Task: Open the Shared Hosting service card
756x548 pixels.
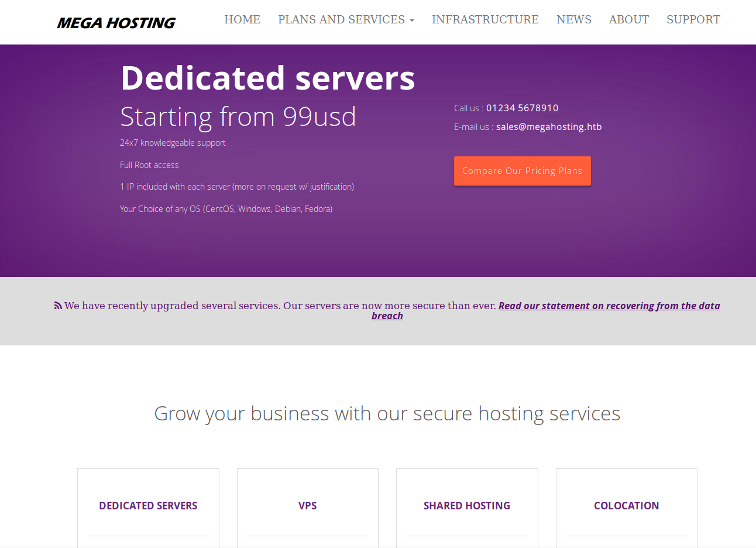Action: click(x=466, y=506)
